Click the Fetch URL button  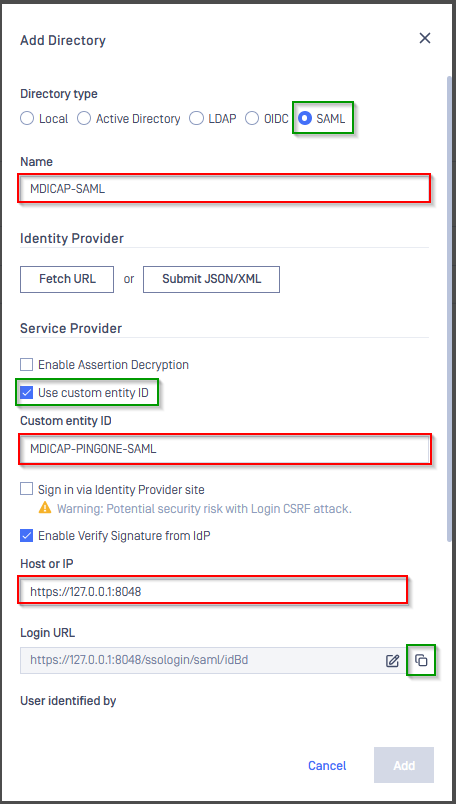(67, 279)
